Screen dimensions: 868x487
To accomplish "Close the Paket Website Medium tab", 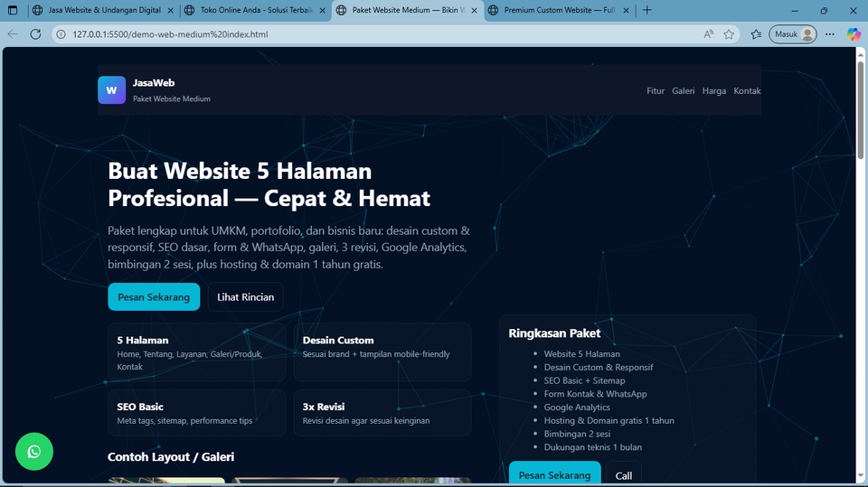I will point(474,10).
